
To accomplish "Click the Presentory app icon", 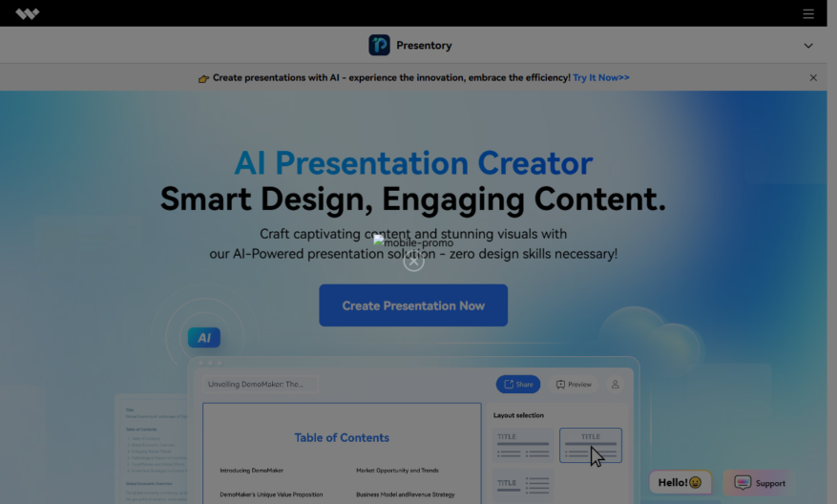I will (x=379, y=46).
